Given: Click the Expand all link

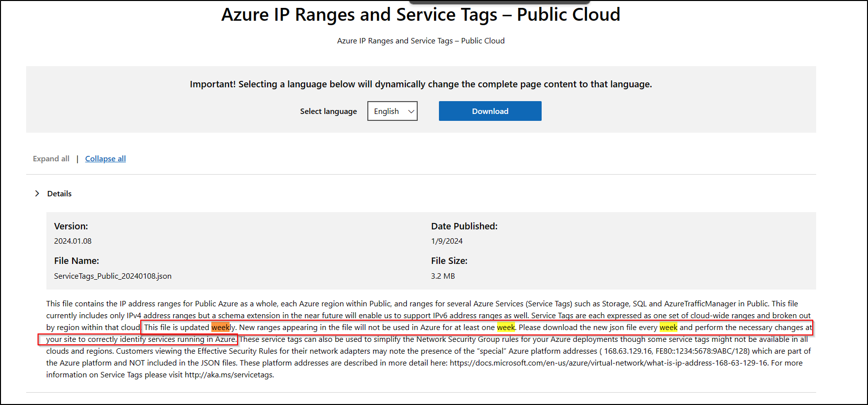Looking at the screenshot, I should (51, 158).
